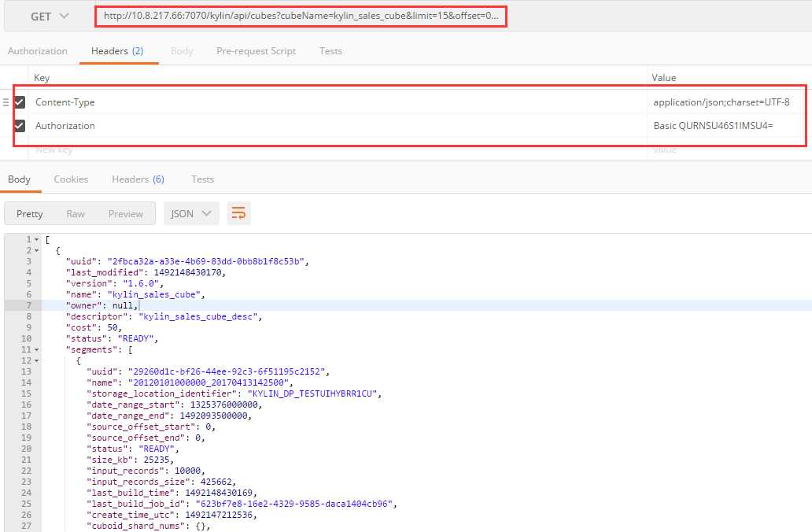Open the Pre-request Script tab
The image size is (812, 532).
point(256,51)
